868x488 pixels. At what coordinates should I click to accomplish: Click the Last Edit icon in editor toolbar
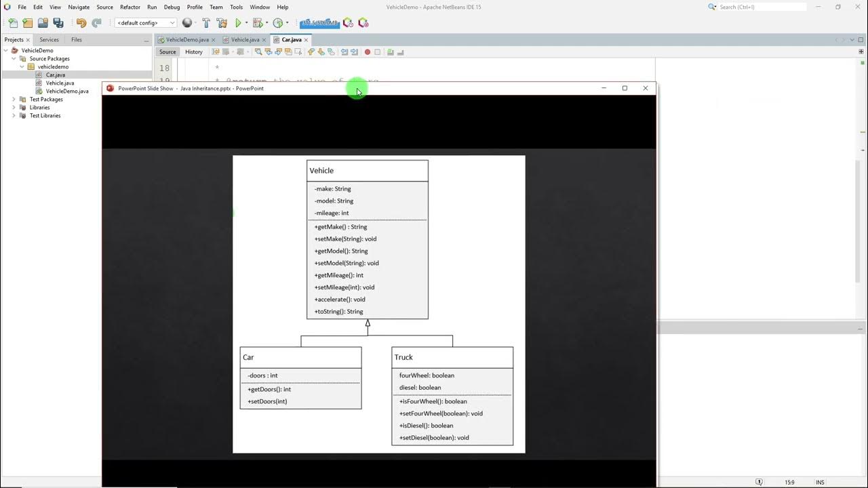216,52
